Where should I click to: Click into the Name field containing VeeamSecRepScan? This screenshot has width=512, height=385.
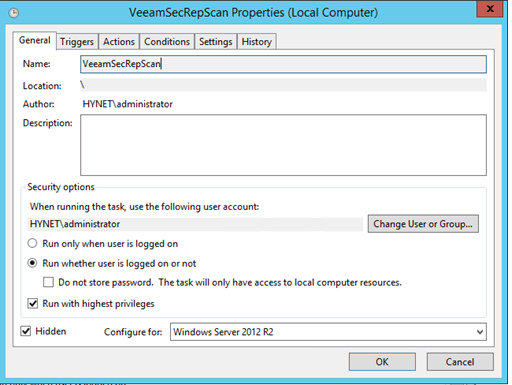click(x=283, y=64)
